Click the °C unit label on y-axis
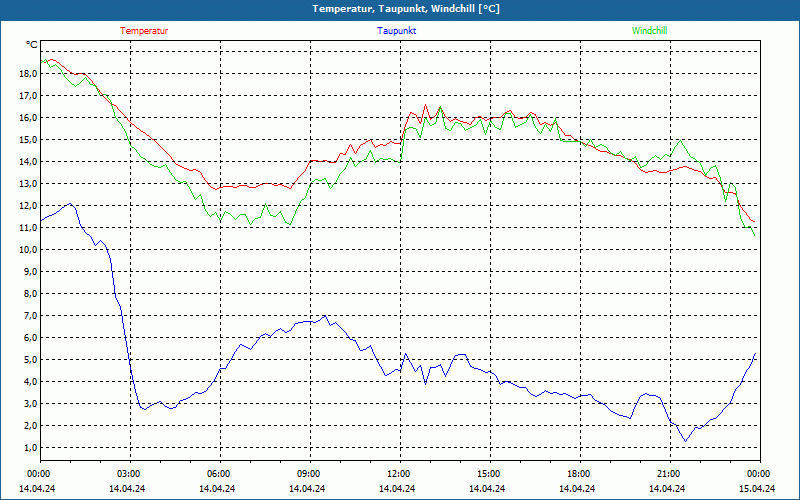This screenshot has width=800, height=500. (32, 45)
